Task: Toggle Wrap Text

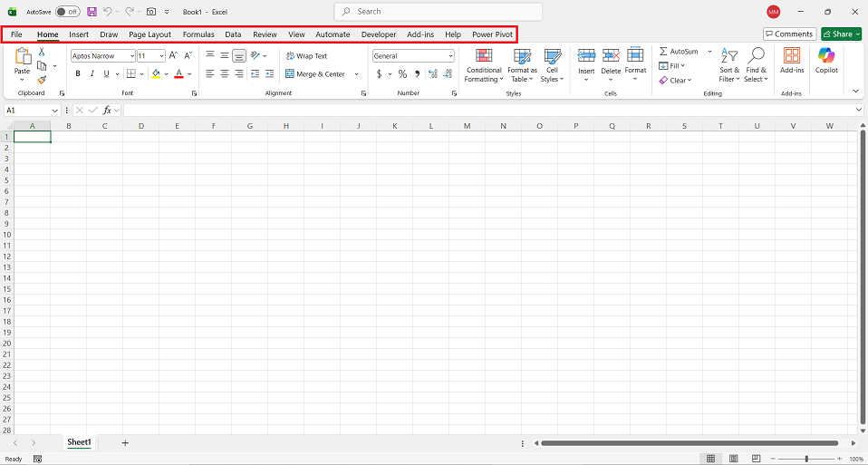Action: pyautogui.click(x=306, y=56)
